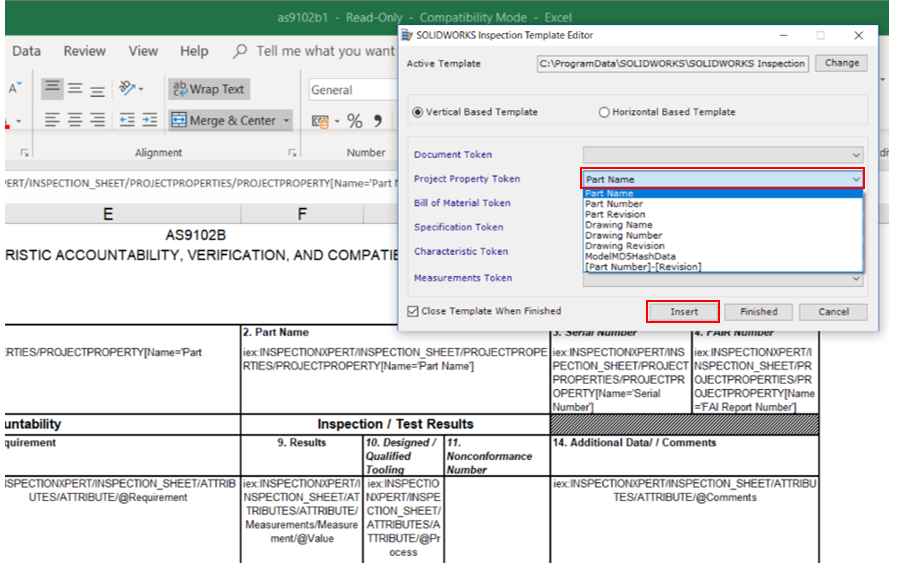
Task: Click the Align Right icon
Action: (x=97, y=120)
